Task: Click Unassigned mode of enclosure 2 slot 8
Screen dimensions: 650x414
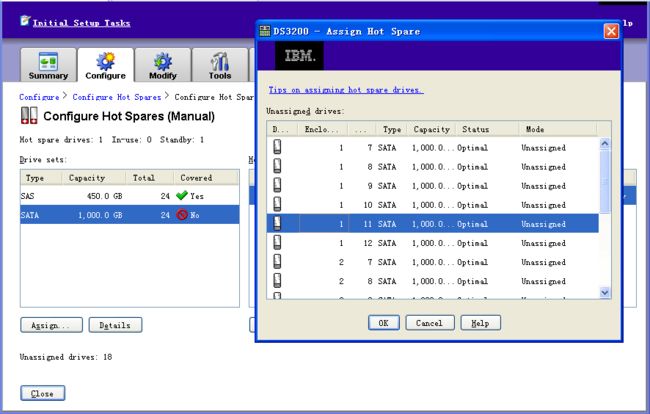Action: point(543,281)
